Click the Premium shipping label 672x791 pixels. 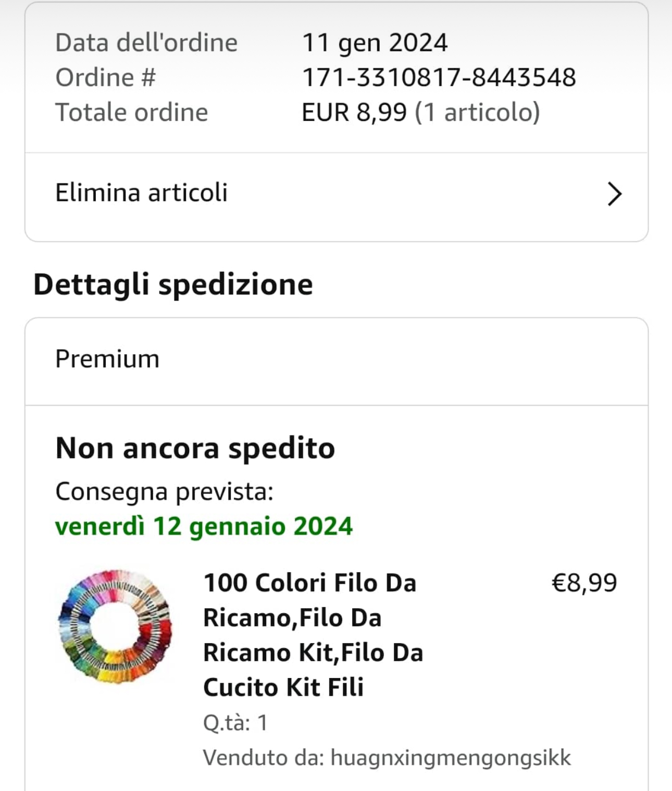click(107, 359)
